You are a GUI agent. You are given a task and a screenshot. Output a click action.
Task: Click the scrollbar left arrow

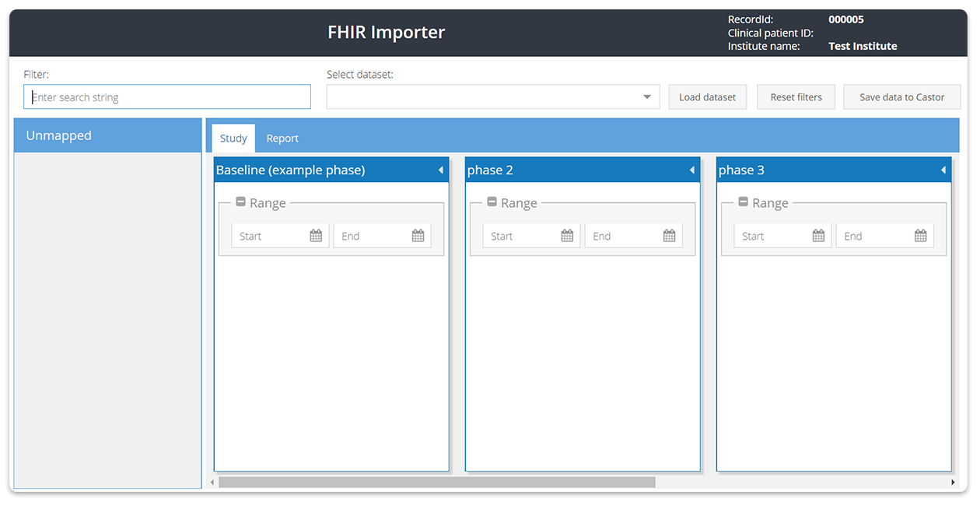click(212, 483)
